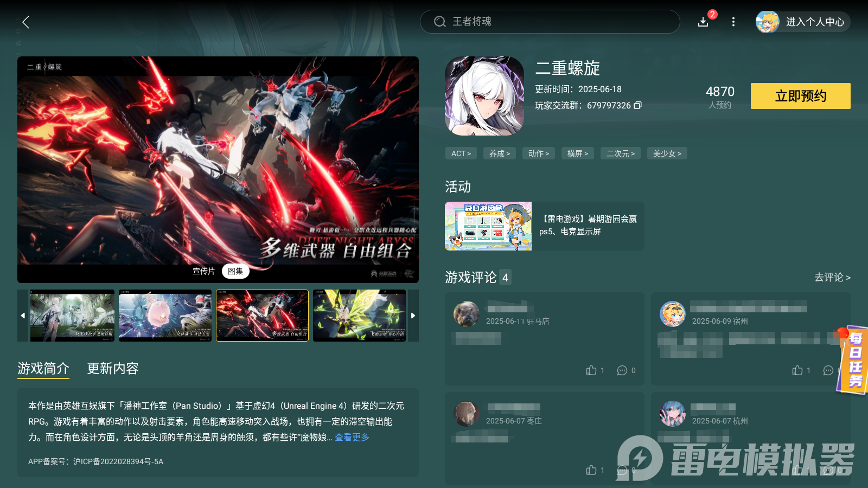Click the large 多维武器 自由组合 preview image

tap(218, 170)
